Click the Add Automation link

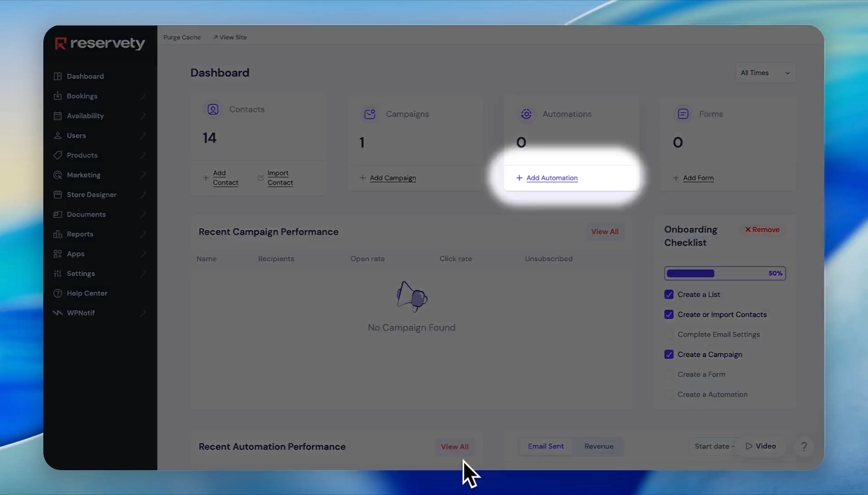[552, 178]
